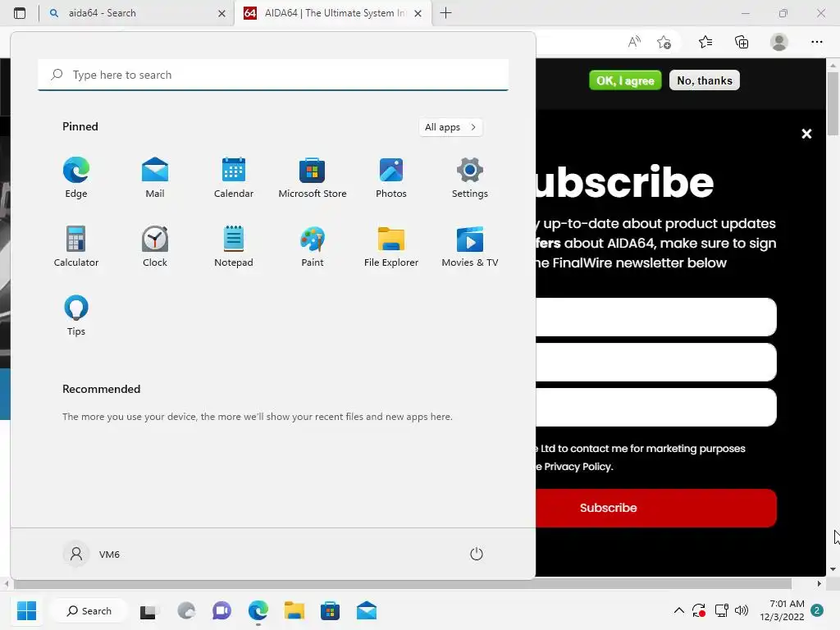
Task: Open Edge from pinned apps
Action: point(76,178)
